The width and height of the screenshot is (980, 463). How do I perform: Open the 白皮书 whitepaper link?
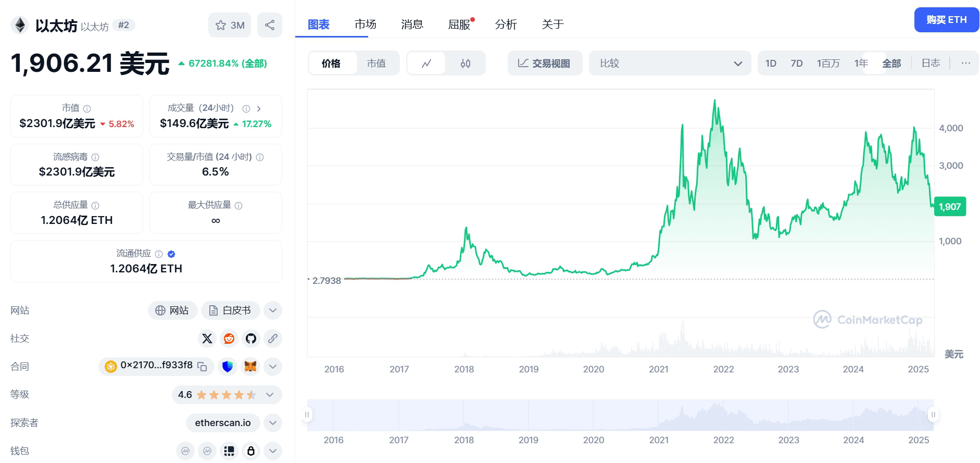tap(230, 310)
